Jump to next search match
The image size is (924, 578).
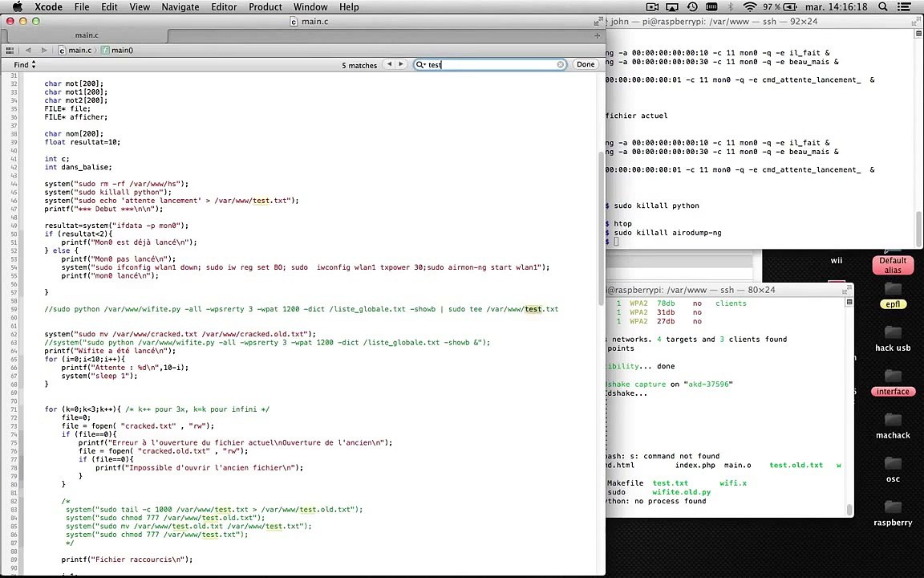[401, 64]
